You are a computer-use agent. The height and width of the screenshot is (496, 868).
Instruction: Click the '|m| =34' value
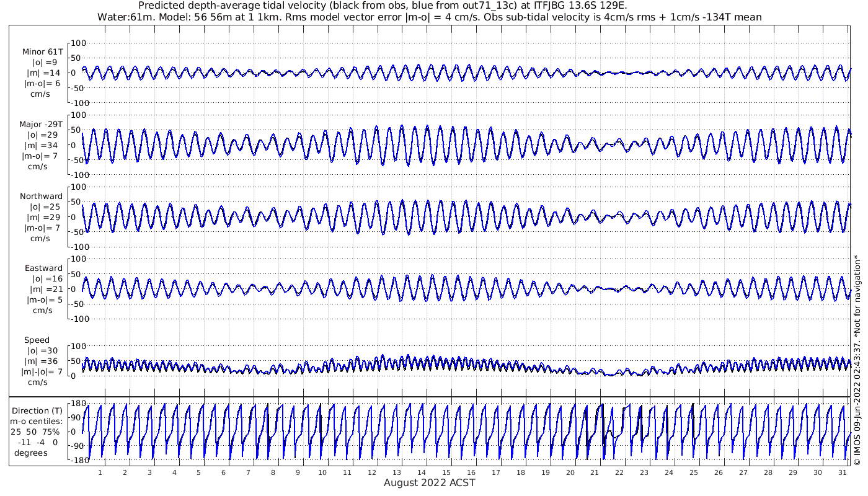(43, 145)
